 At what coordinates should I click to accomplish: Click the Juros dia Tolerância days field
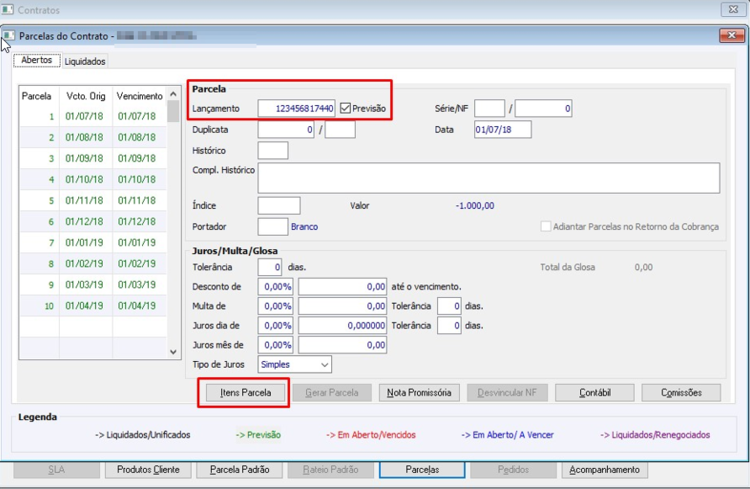click(449, 326)
